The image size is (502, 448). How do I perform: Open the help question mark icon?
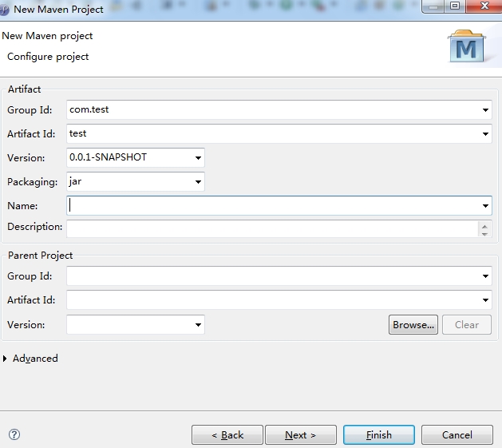[14, 434]
